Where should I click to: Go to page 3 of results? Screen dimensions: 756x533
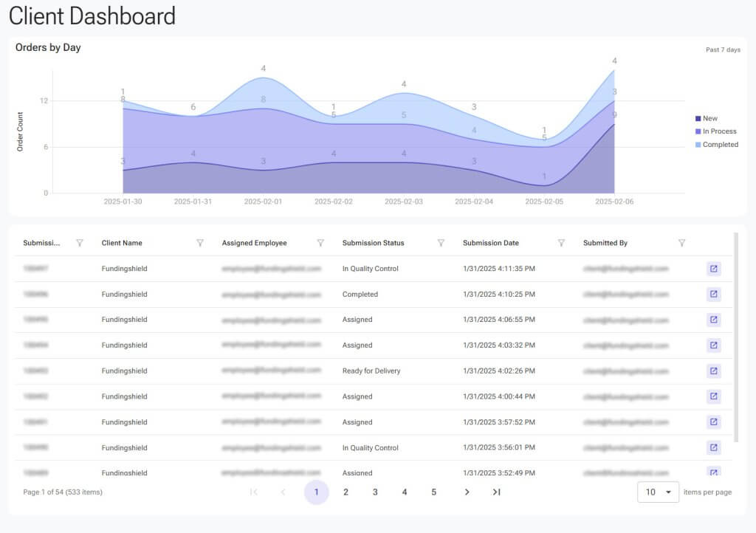[x=375, y=492]
